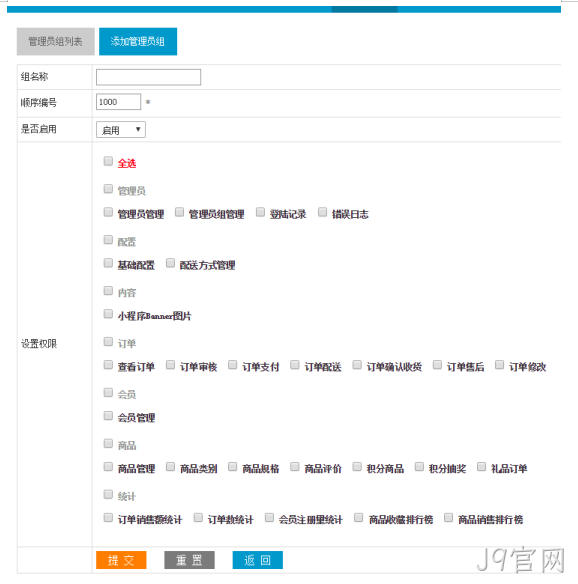This screenshot has width=578, height=584.
Task: Open the 是否启用 dropdown
Action: 121,130
